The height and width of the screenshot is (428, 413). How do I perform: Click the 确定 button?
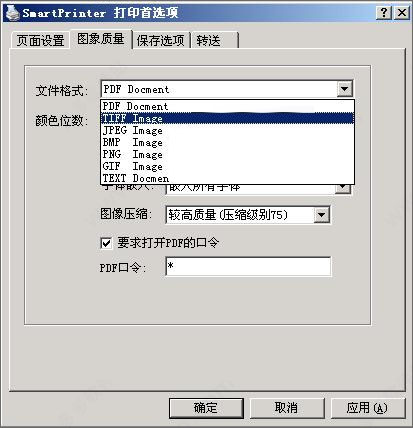(x=206, y=408)
